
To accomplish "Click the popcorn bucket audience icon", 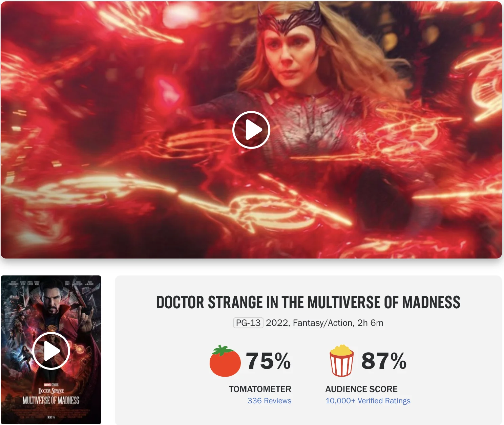I will pyautogui.click(x=341, y=361).
